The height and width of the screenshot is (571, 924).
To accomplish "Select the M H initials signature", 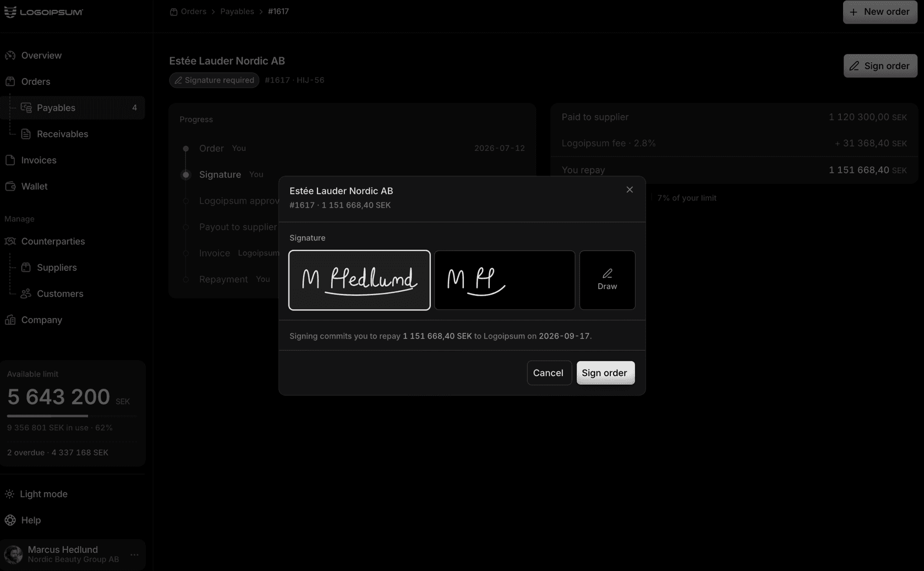I will 505,280.
